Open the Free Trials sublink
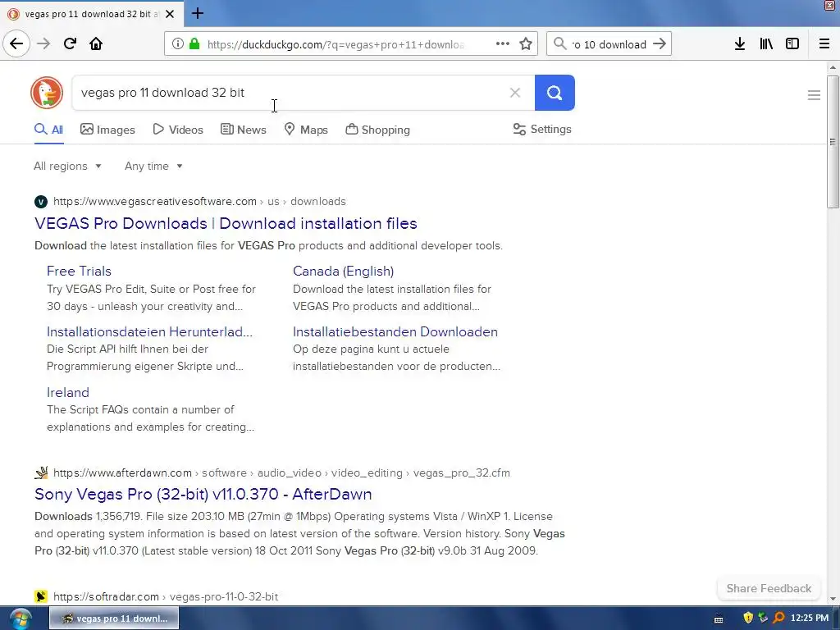 click(79, 271)
